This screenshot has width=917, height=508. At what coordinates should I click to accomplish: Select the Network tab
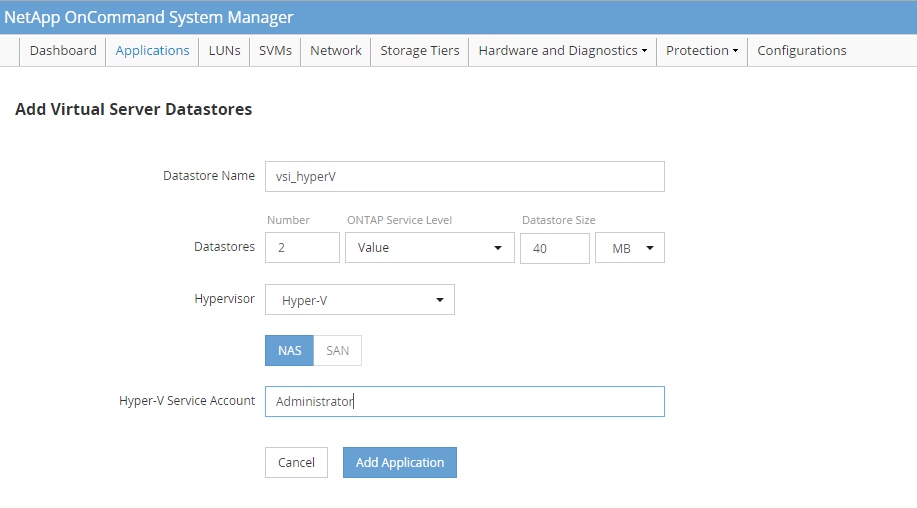coord(335,51)
